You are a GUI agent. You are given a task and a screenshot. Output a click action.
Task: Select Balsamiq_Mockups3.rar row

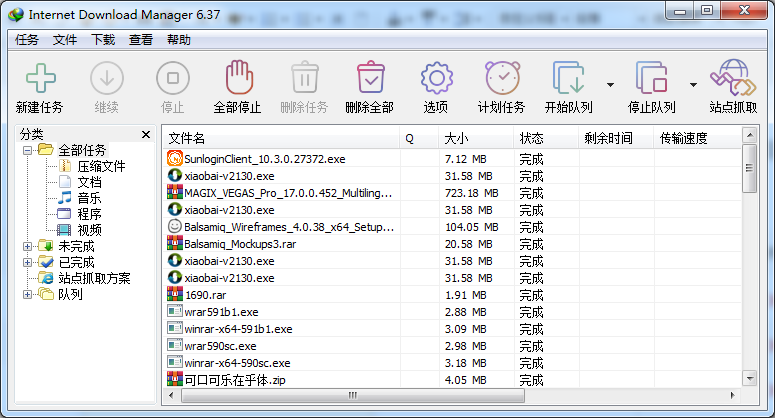(452, 244)
